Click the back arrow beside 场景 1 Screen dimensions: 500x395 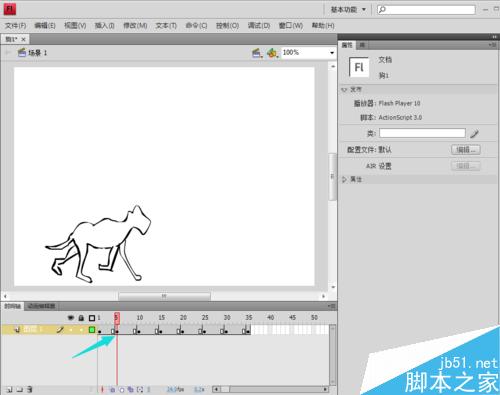[7, 53]
